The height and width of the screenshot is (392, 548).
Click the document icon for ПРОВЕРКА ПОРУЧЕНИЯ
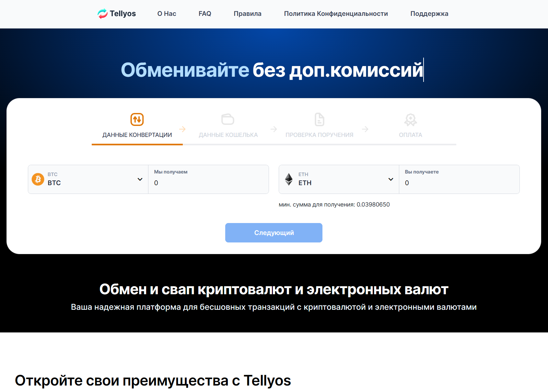[x=320, y=119]
